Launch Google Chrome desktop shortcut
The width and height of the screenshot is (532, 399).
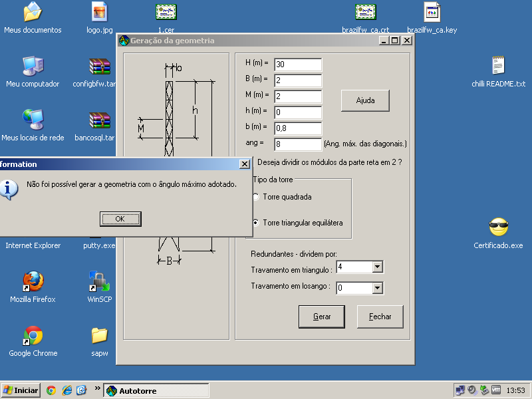coord(33,335)
